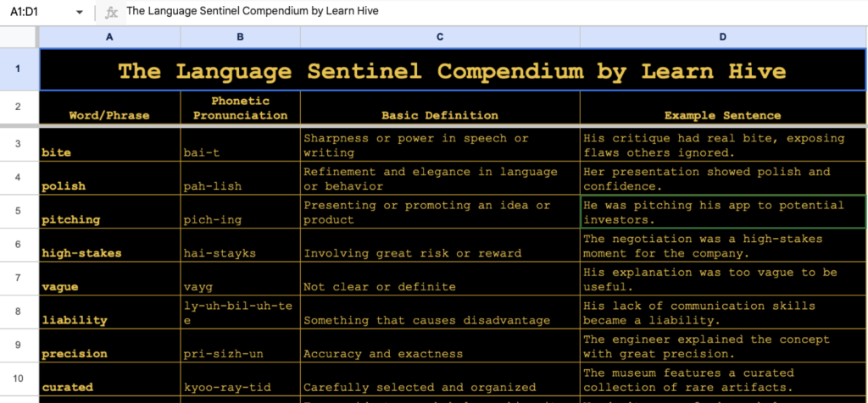
Task: Click the cell containing vayg
Action: click(240, 279)
